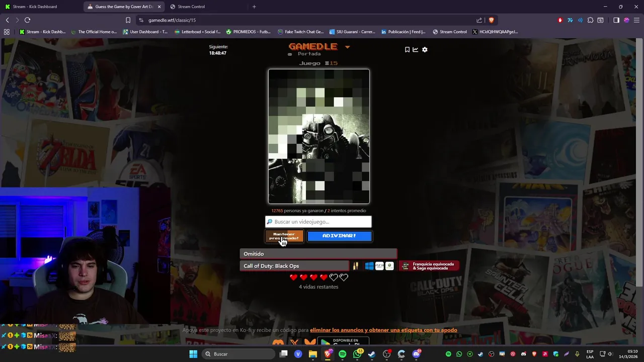Open the 7TV extension icon
Screen dimensions: 644x362
coord(570,20)
